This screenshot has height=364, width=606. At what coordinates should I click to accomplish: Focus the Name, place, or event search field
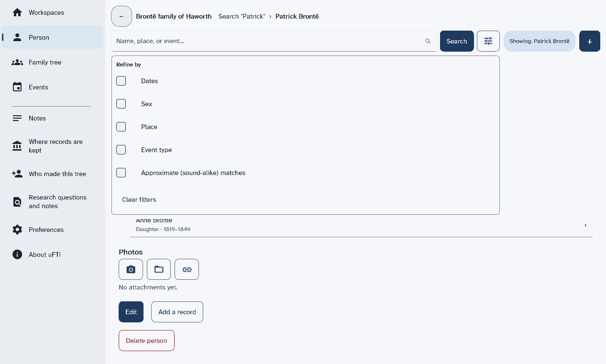(x=274, y=41)
